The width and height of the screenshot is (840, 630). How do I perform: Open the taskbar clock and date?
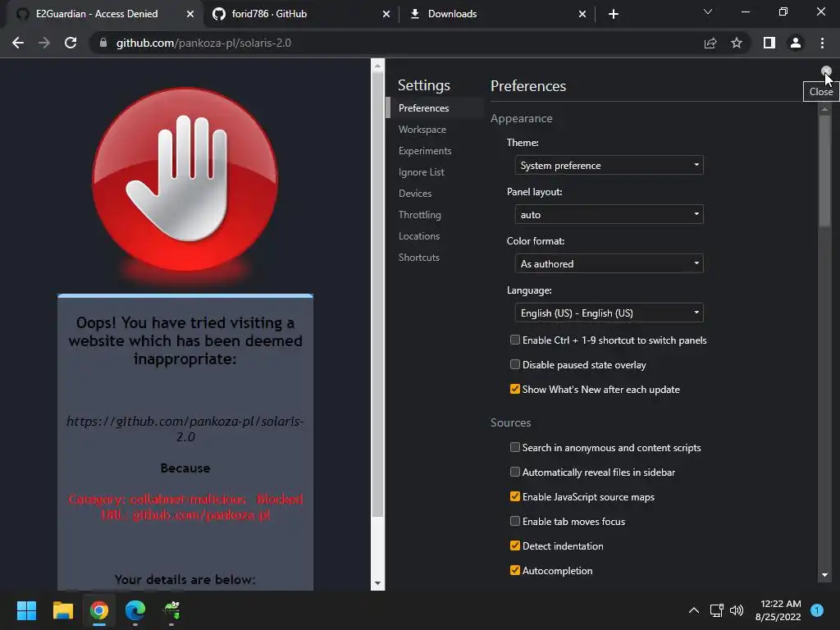click(778, 610)
